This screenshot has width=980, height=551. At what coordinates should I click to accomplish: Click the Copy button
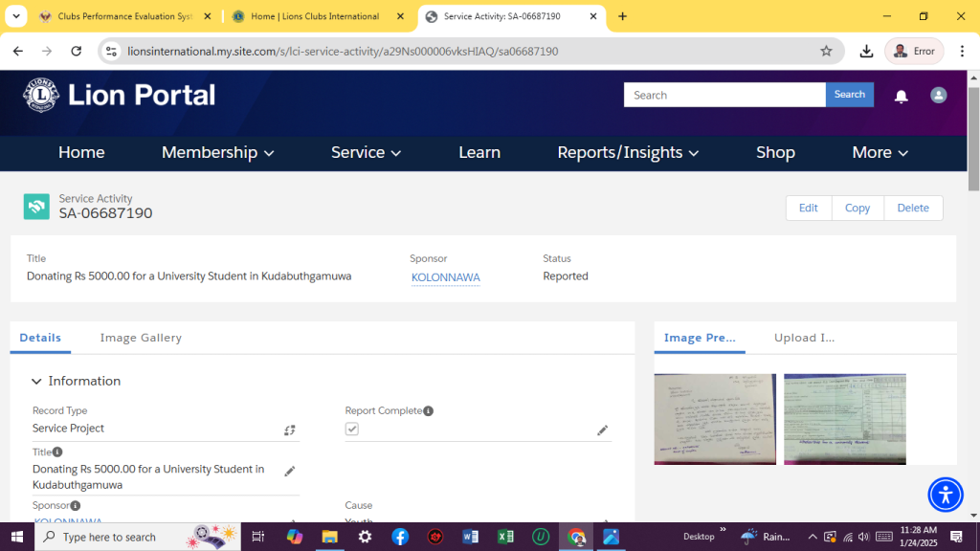(x=857, y=208)
